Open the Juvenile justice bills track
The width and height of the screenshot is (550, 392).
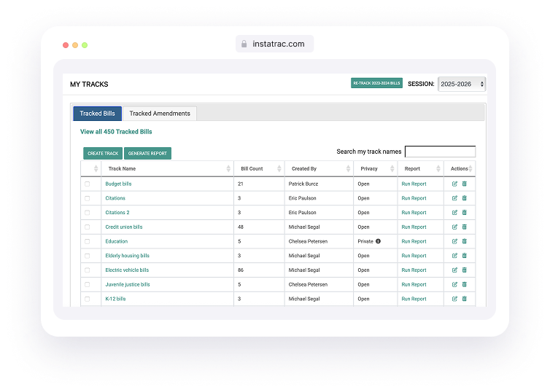coord(128,284)
